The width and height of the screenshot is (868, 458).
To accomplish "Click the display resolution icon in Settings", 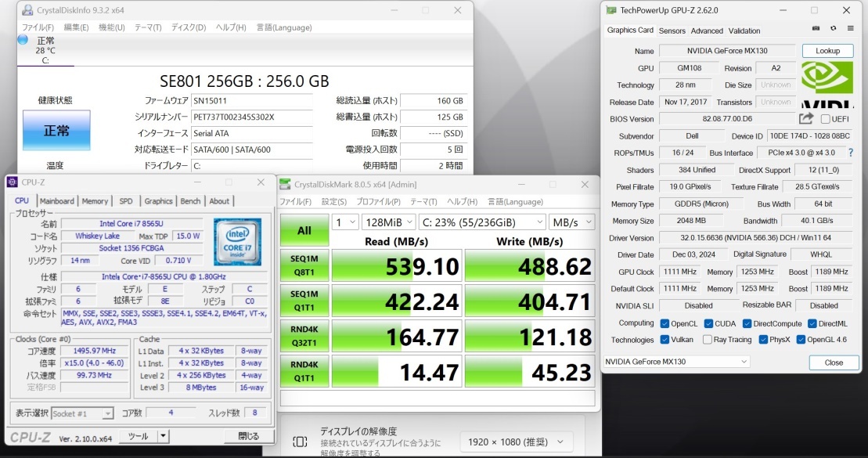I will pos(300,442).
